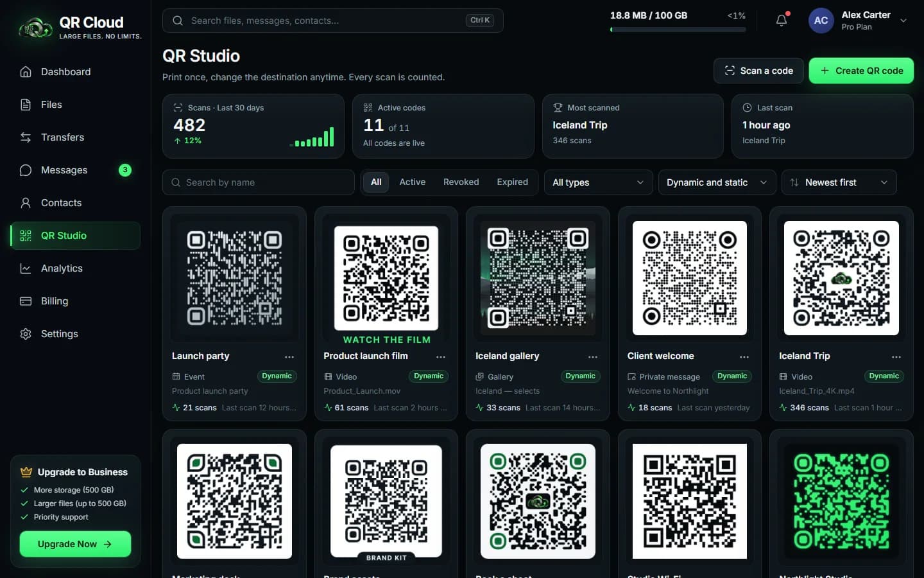Viewport: 924px width, 578px height.
Task: Filter codes by Expired status
Action: [x=513, y=182]
